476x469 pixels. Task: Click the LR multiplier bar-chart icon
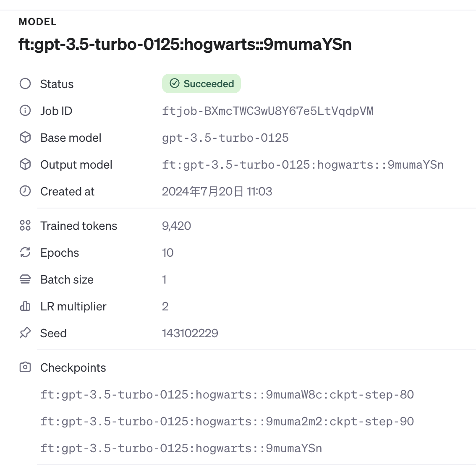click(x=25, y=306)
